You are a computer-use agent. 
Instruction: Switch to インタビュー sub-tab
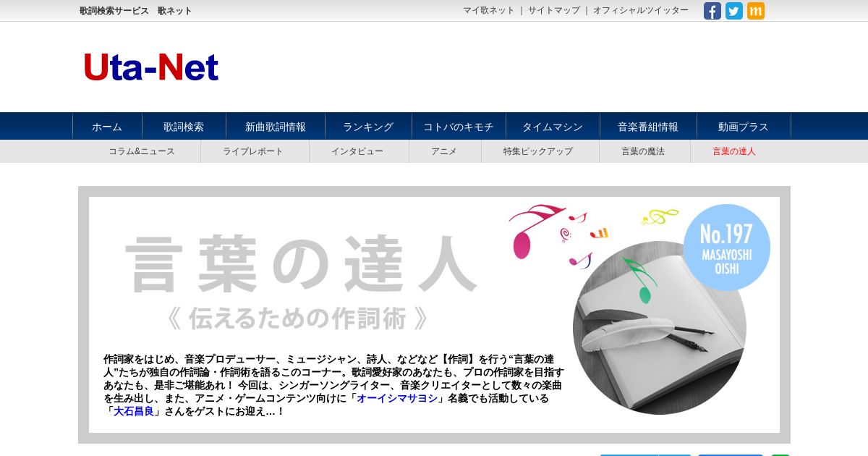click(x=357, y=151)
